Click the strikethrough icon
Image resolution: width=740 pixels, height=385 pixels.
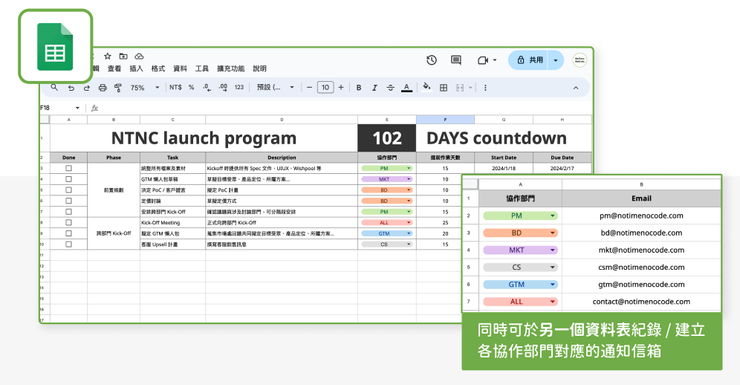(390, 88)
